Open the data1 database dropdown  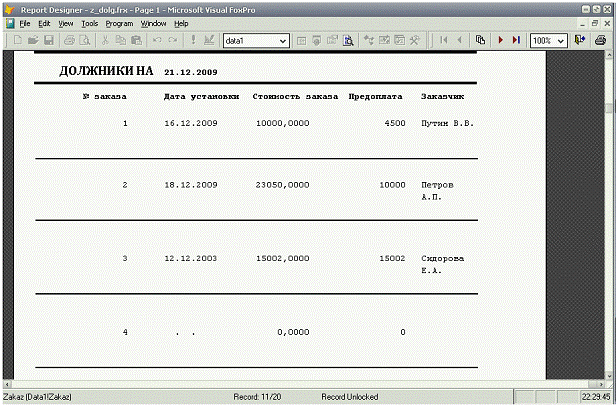283,40
